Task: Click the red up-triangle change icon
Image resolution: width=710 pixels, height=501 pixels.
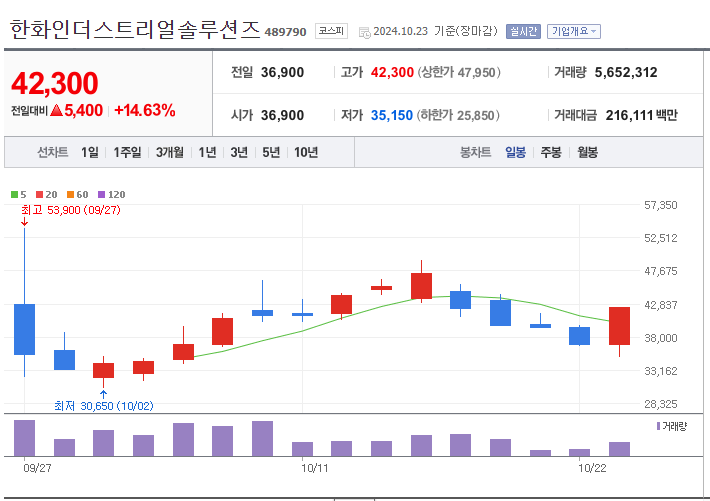Action: pyautogui.click(x=57, y=110)
